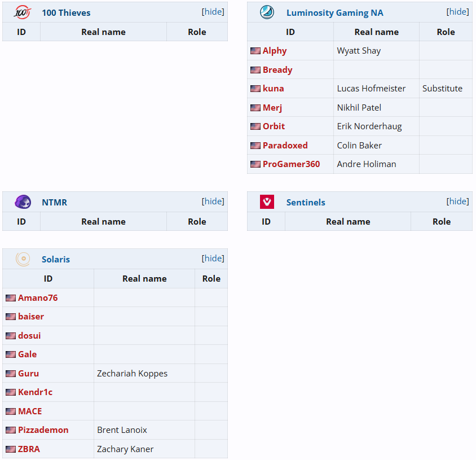Viewport: 476px width, 460px height.
Task: Click the Solaris Real name column header
Action: tap(144, 279)
